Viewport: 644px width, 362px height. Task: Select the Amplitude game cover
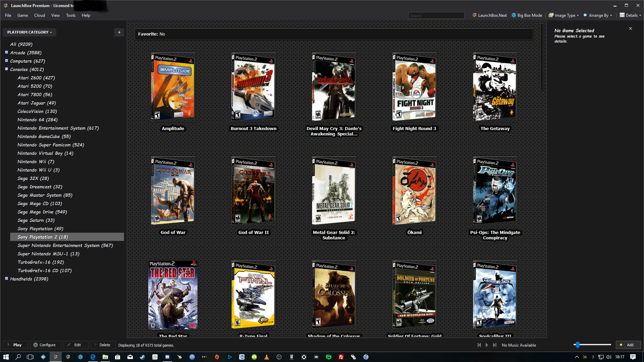(x=173, y=87)
